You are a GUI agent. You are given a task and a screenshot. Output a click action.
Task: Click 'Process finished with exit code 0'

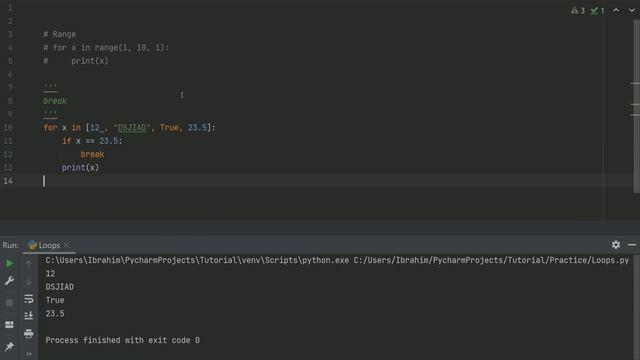click(122, 340)
